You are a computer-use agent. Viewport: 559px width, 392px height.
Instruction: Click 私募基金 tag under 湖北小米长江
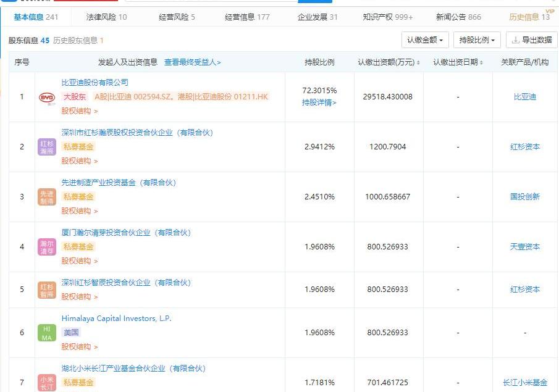(x=78, y=382)
